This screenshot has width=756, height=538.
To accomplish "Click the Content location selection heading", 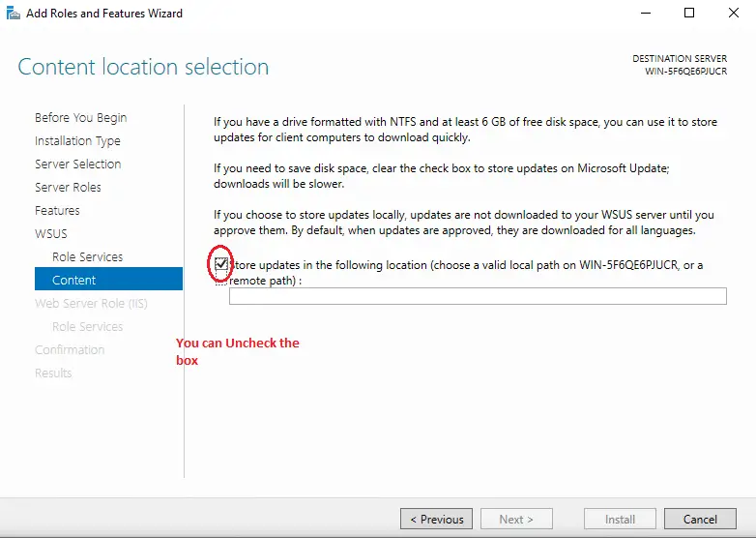I will 143,67.
